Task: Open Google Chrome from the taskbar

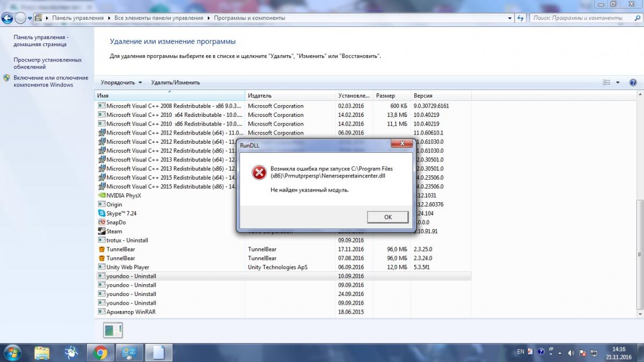Action: (100, 352)
